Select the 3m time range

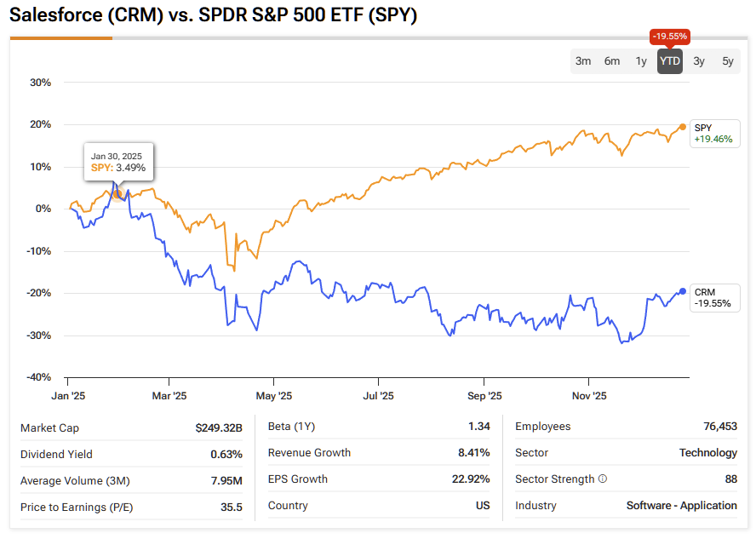tap(583, 61)
